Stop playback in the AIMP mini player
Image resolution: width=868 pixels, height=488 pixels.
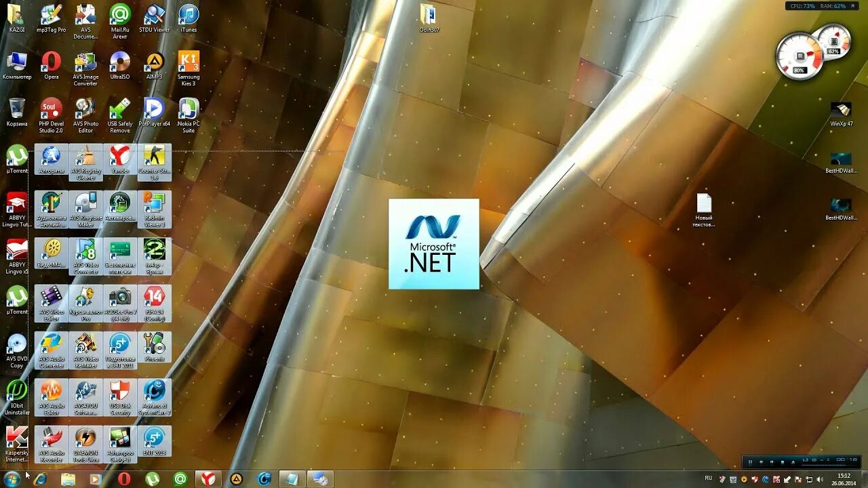[x=783, y=462]
